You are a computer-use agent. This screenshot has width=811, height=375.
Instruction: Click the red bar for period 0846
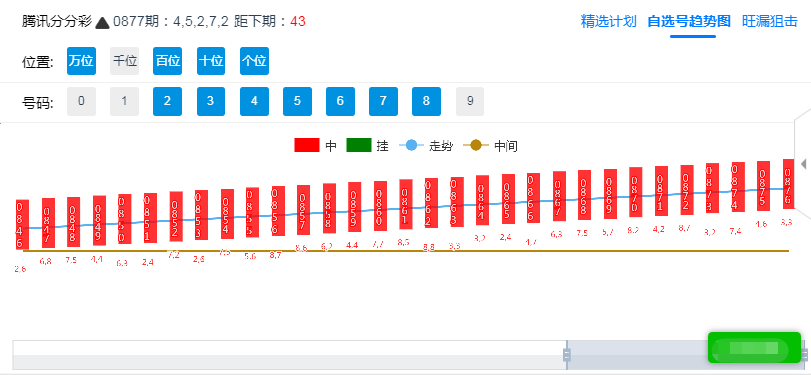pos(22,224)
